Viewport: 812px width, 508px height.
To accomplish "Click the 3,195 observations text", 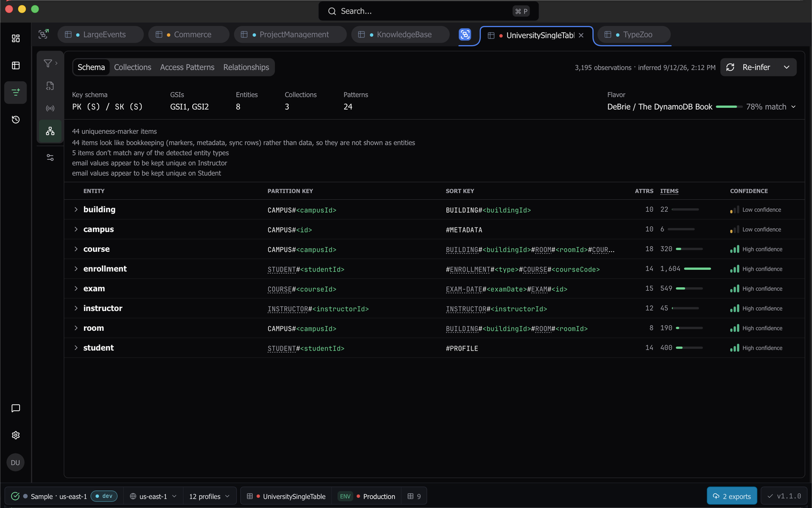I will point(603,68).
